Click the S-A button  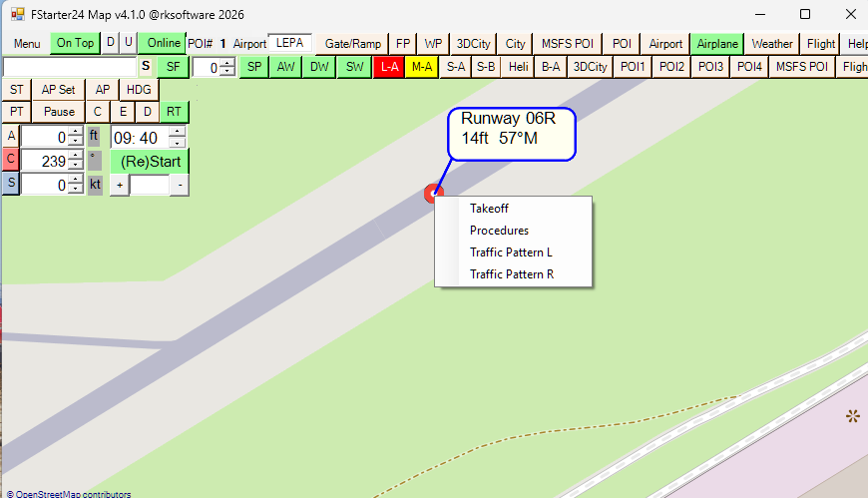[456, 67]
